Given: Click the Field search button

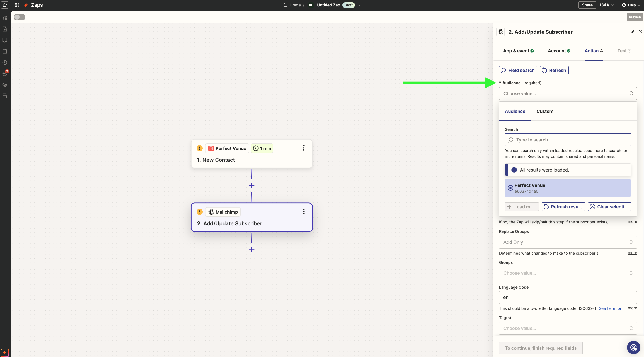Looking at the screenshot, I should click(x=518, y=70).
